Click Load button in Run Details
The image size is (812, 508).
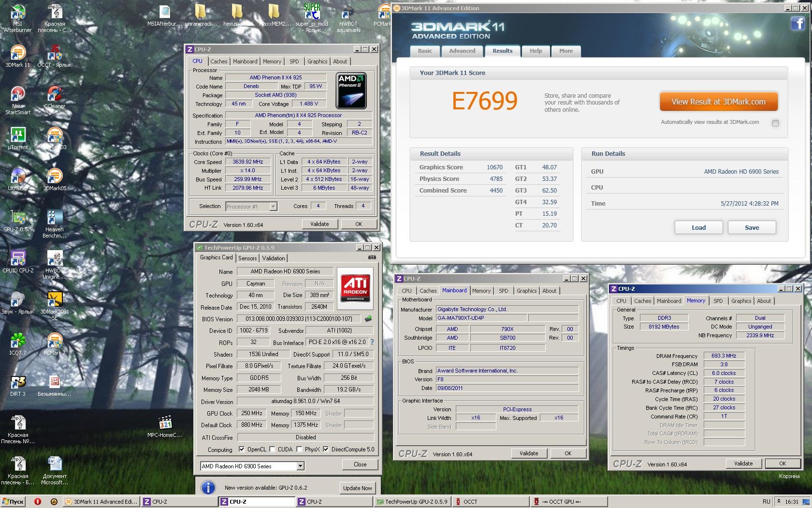coord(699,227)
